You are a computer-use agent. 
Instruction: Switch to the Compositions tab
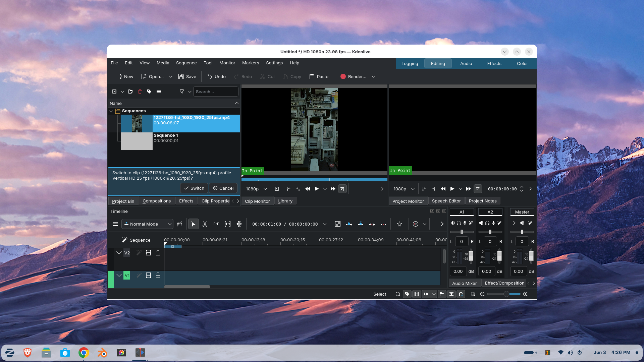click(x=157, y=201)
